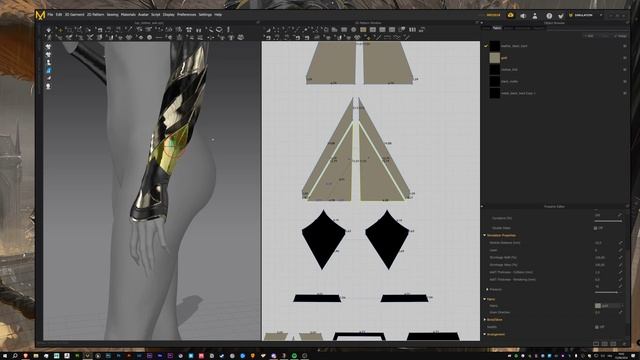Image resolution: width=640 pixels, height=360 pixels.
Task: Toggle the Double Sided Off checkbox
Action: [x=596, y=228]
